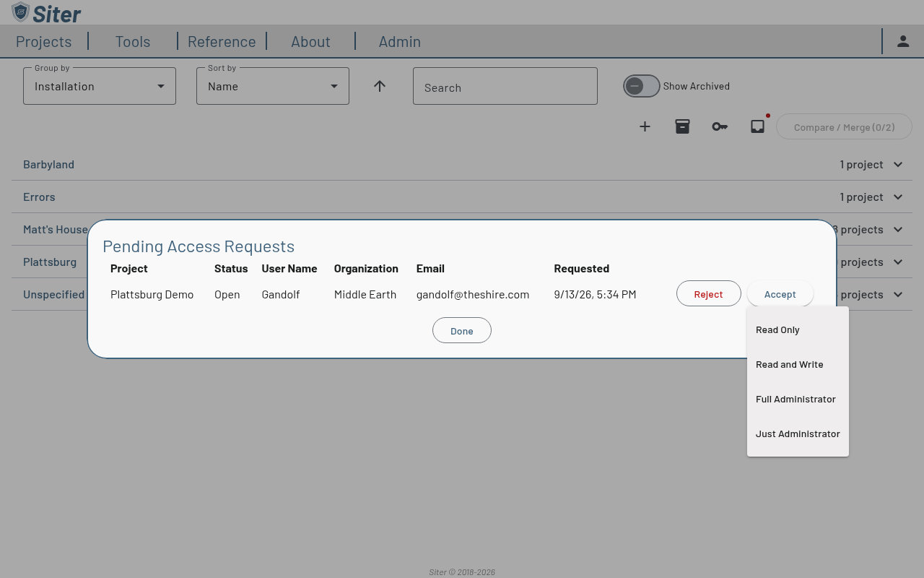Click the Accept button

pyautogui.click(x=780, y=293)
